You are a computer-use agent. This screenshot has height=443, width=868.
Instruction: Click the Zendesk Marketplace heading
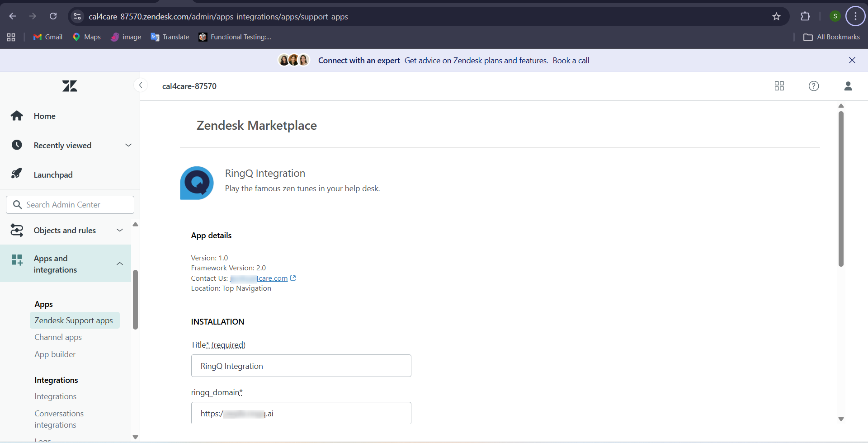(257, 125)
